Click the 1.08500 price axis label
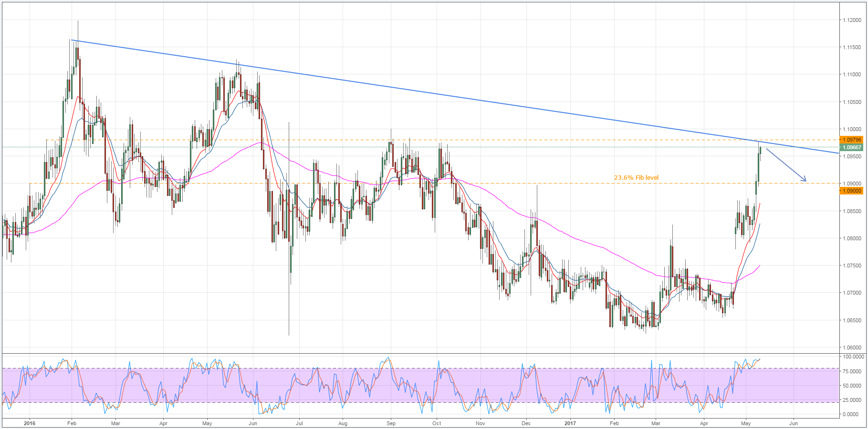Image resolution: width=868 pixels, height=429 pixels. [852, 211]
